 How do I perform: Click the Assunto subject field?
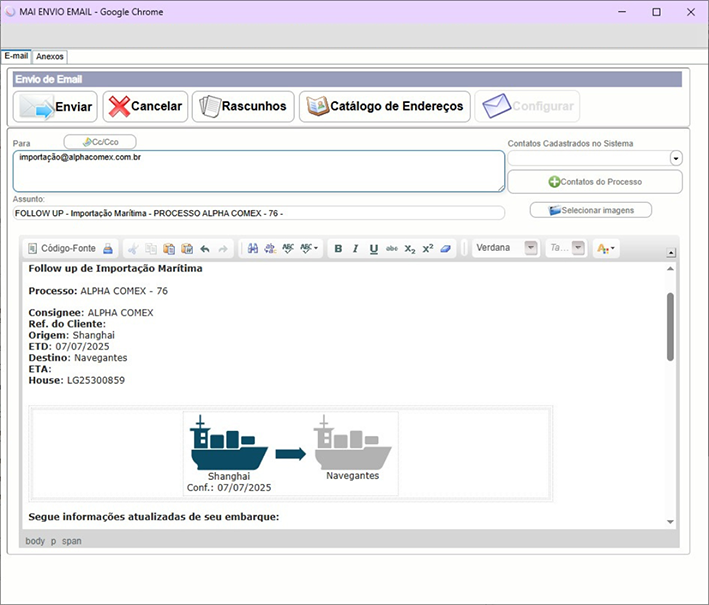click(x=259, y=213)
